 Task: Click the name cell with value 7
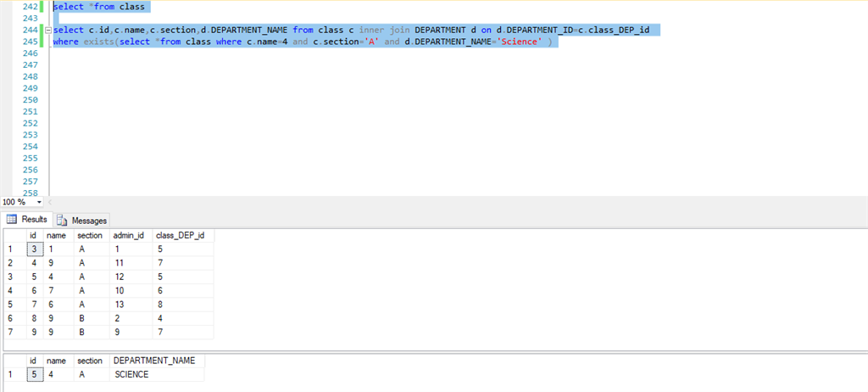click(58, 291)
